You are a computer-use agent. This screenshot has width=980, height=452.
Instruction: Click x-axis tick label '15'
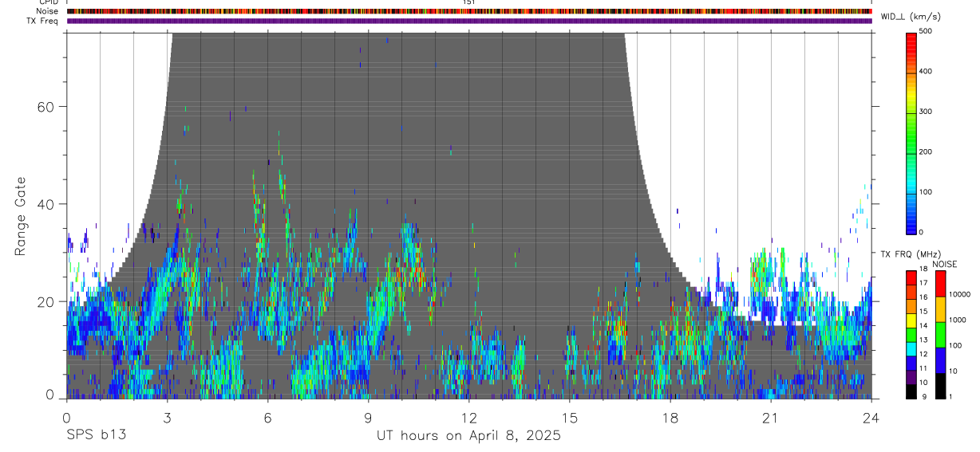click(570, 418)
